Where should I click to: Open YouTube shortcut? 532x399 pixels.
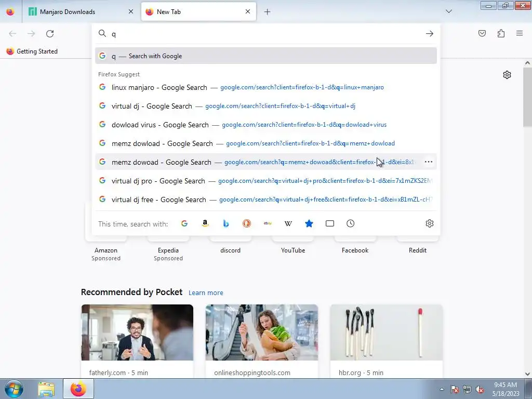293,250
